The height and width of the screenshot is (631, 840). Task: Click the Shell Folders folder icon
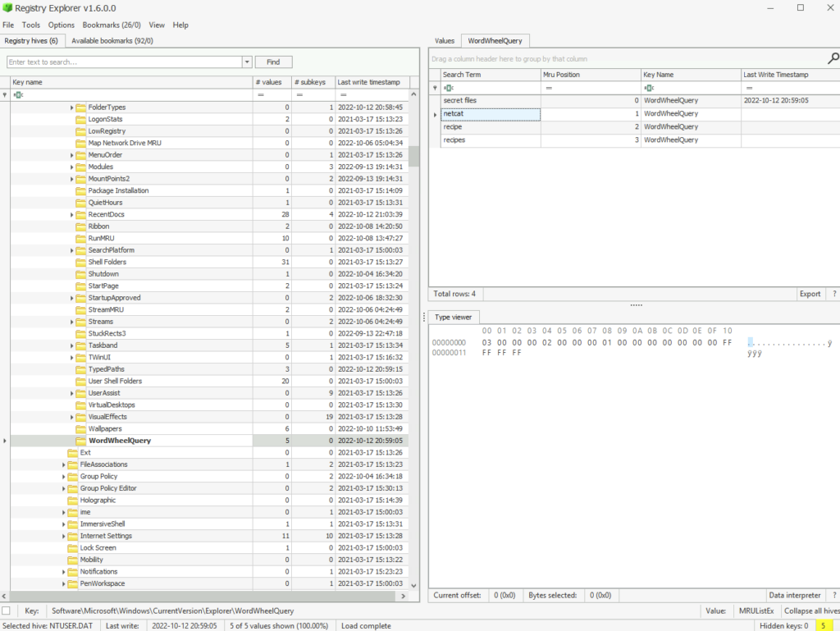81,263
